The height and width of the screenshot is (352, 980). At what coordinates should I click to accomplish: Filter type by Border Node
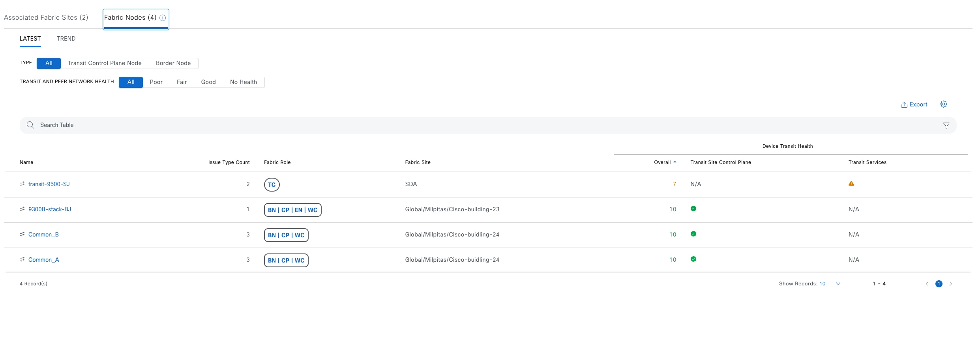click(173, 63)
